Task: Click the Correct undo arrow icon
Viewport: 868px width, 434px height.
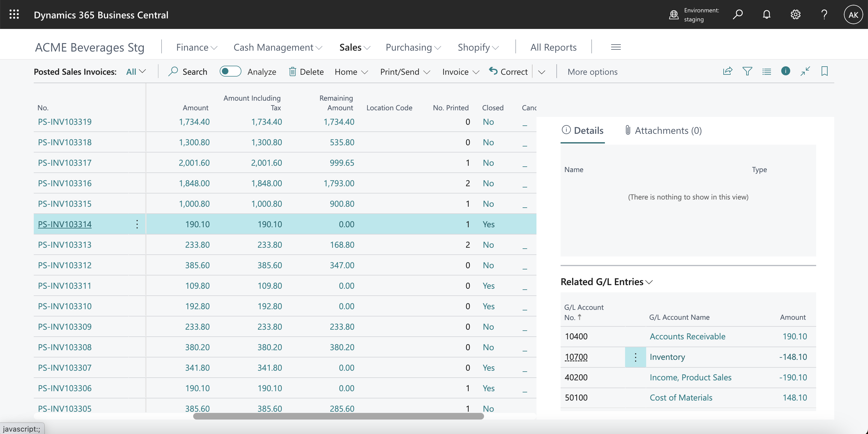Action: [x=493, y=71]
